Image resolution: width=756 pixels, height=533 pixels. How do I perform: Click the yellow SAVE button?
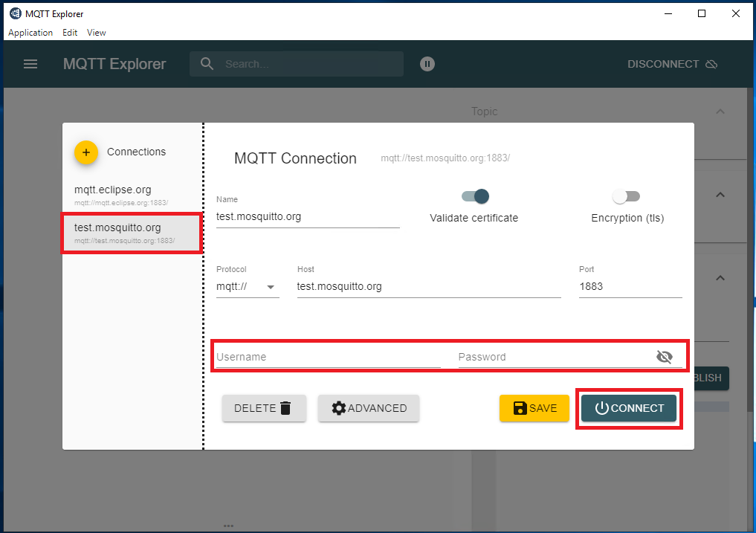(x=534, y=408)
